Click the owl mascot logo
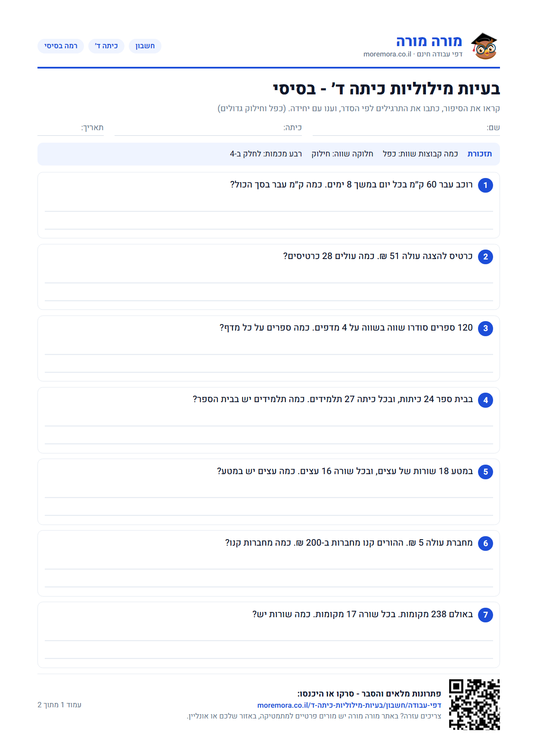The image size is (534, 756). click(x=484, y=46)
